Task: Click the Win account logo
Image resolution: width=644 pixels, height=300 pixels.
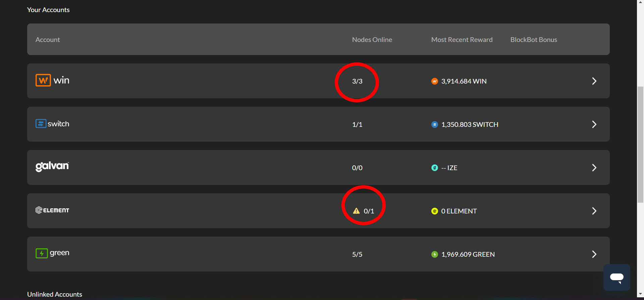Action: click(52, 81)
